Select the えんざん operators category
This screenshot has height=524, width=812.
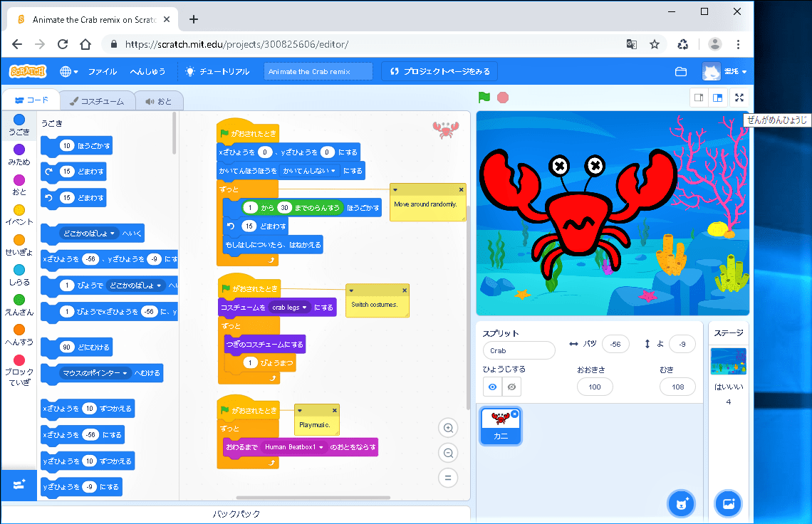(x=19, y=305)
